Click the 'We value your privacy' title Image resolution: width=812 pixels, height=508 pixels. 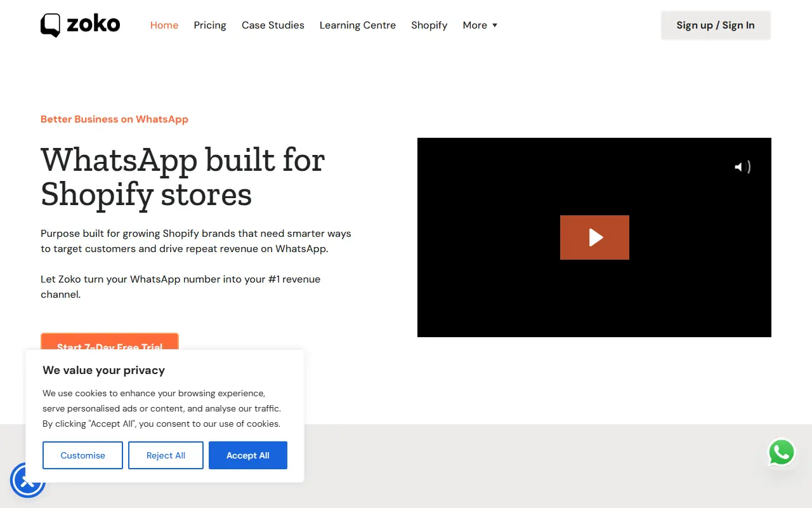point(103,370)
